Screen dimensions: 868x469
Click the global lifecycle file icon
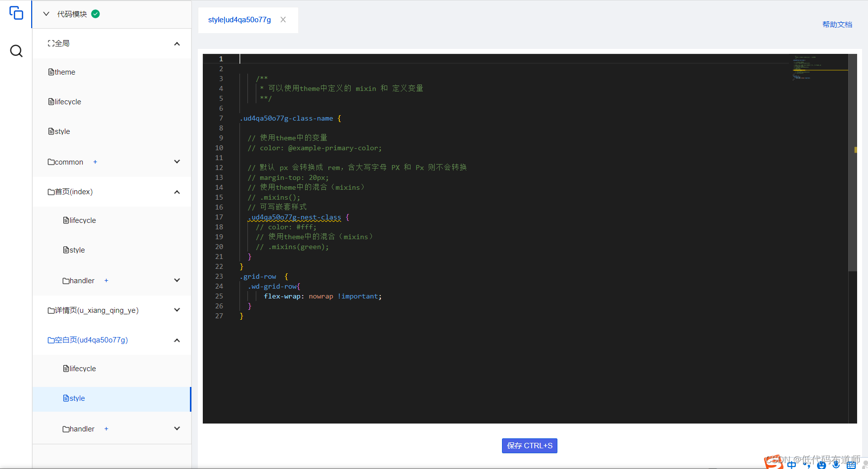51,102
